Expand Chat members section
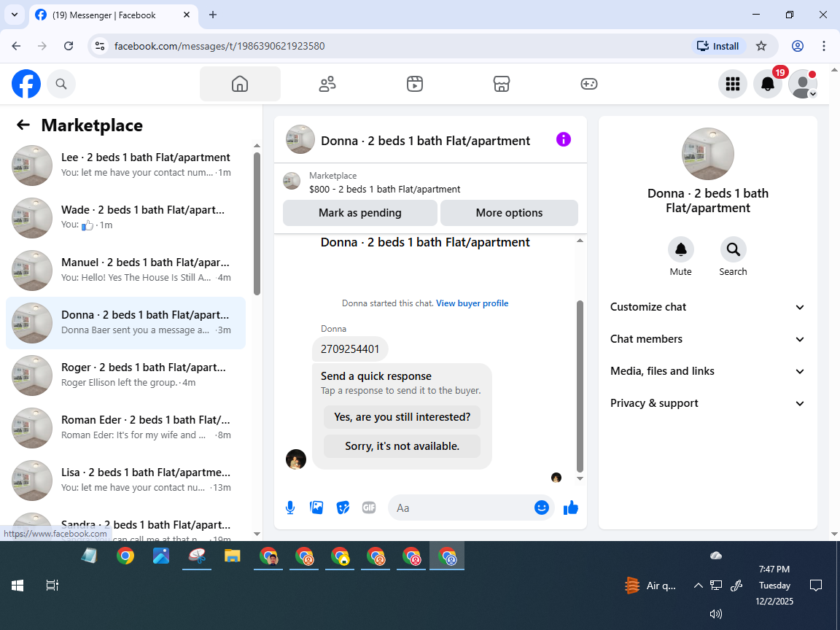This screenshot has width=840, height=630. pyautogui.click(x=708, y=339)
